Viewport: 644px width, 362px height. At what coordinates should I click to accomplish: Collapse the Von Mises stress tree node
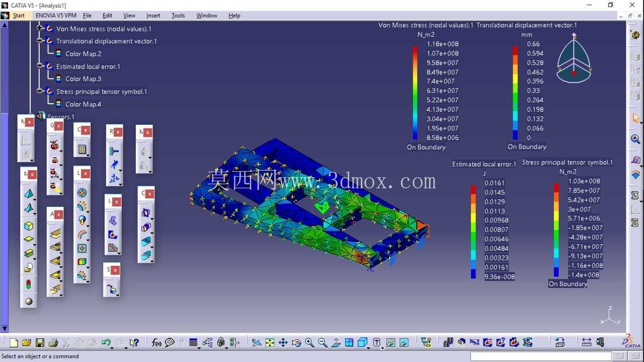point(40,28)
